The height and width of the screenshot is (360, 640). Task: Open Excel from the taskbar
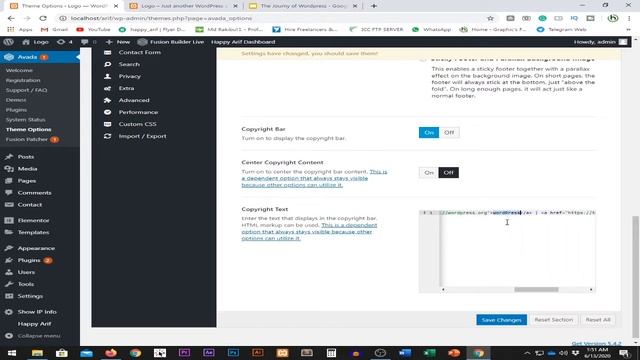pyautogui.click(x=429, y=353)
